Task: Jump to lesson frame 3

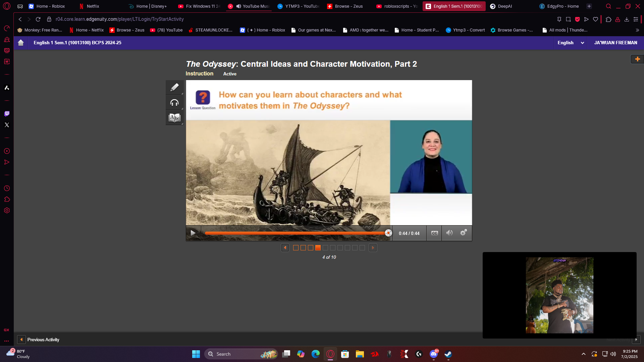Action: click(311, 248)
